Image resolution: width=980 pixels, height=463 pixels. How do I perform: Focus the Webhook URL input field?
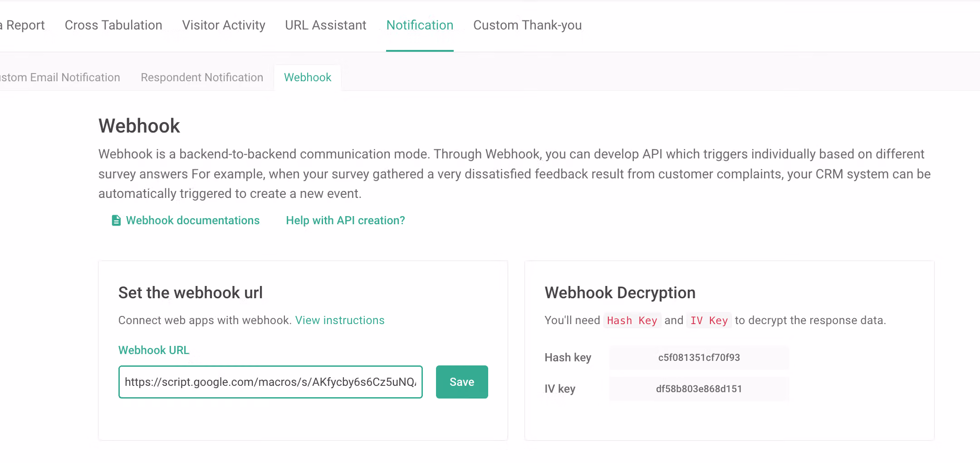point(270,382)
